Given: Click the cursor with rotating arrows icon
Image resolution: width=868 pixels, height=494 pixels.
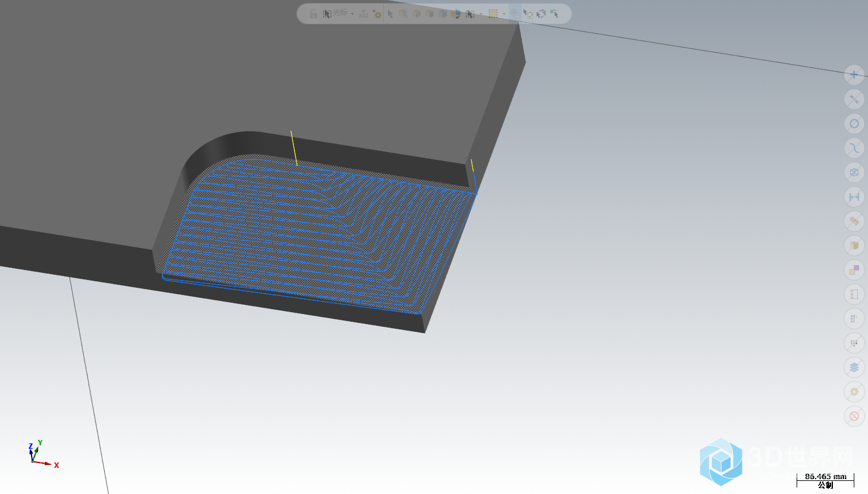Looking at the screenshot, I should point(541,14).
